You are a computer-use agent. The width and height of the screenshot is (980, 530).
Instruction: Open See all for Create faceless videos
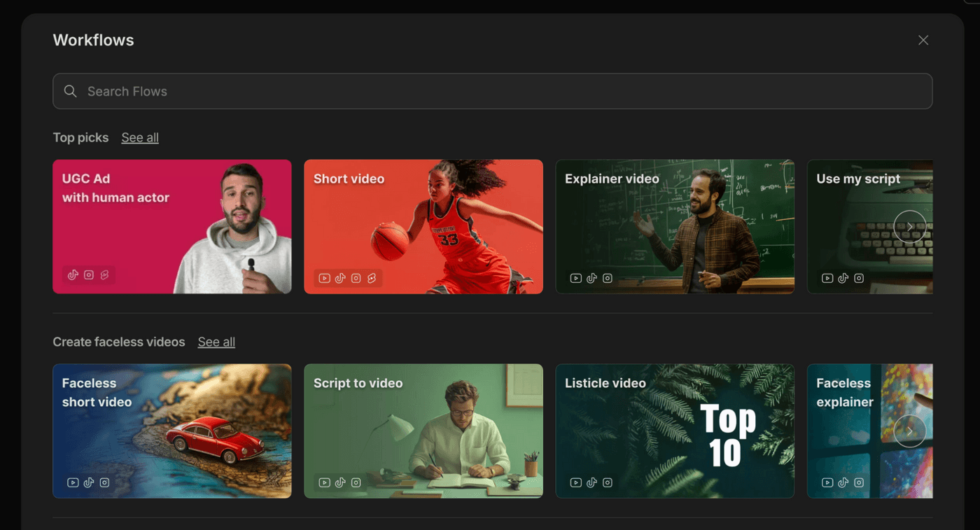(x=216, y=342)
